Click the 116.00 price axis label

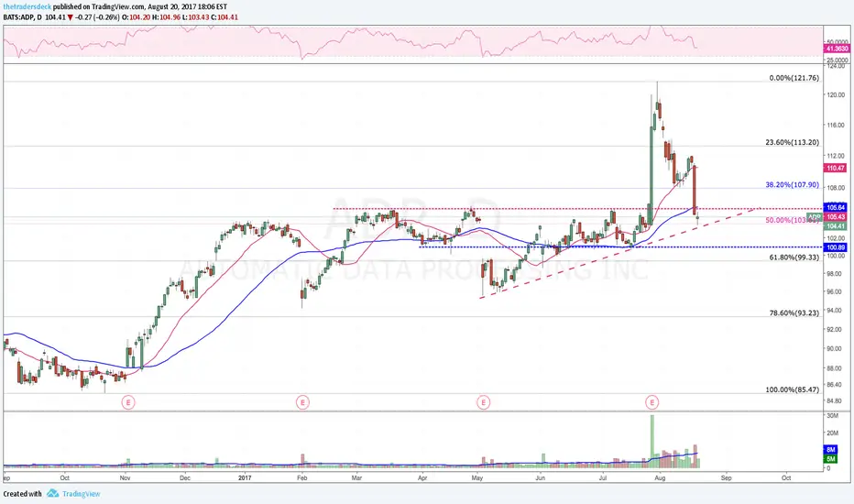click(836, 126)
